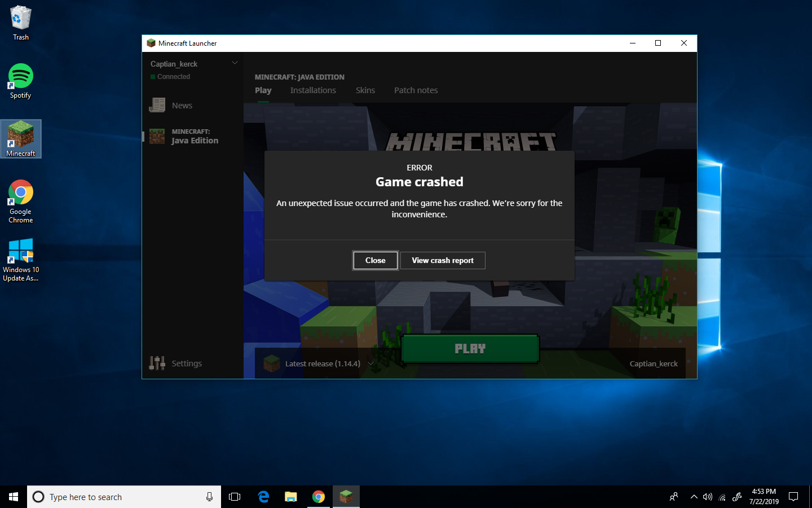This screenshot has height=508, width=812.
Task: Select the Play tab
Action: pyautogui.click(x=263, y=90)
